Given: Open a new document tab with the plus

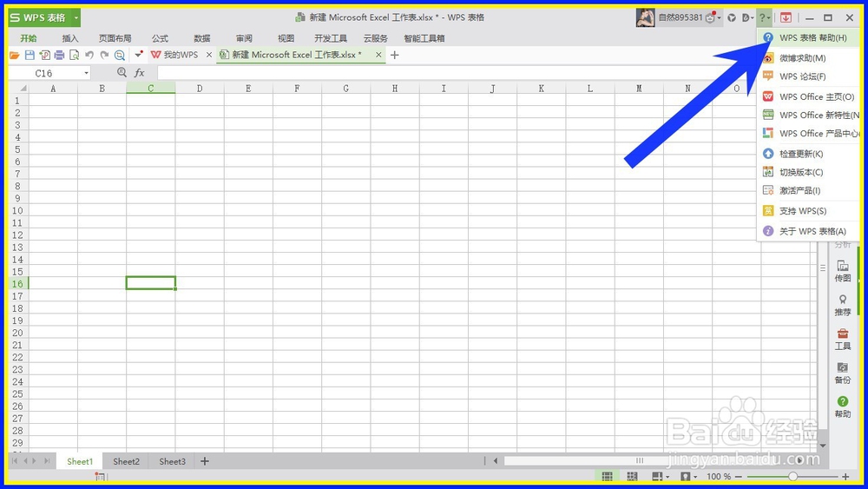Looking at the screenshot, I should point(395,55).
